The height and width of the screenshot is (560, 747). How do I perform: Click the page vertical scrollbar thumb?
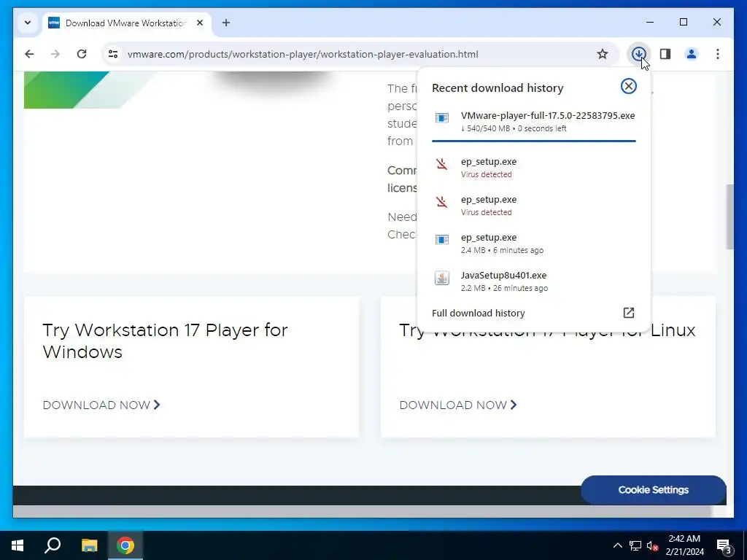tap(729, 217)
